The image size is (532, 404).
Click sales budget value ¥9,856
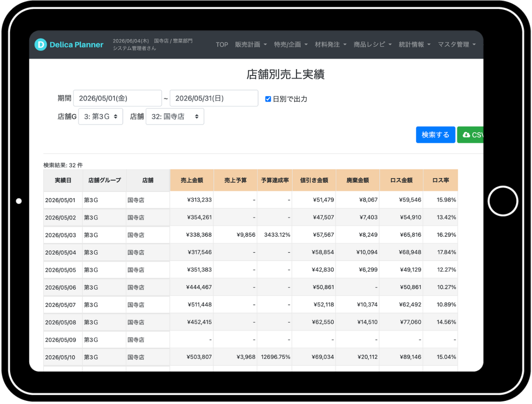[x=246, y=235]
